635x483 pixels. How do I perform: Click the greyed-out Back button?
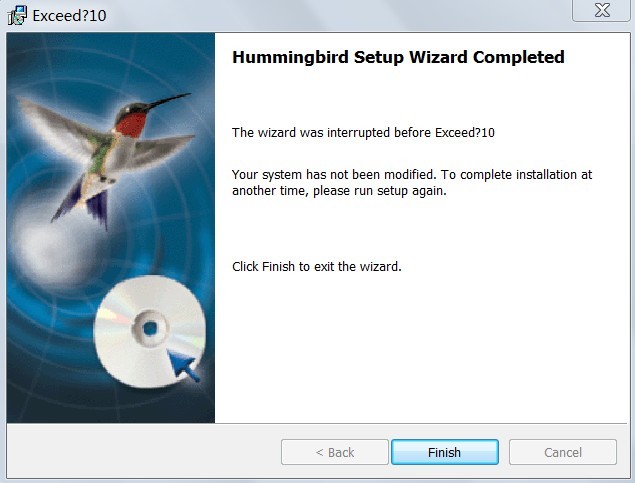[x=335, y=452]
